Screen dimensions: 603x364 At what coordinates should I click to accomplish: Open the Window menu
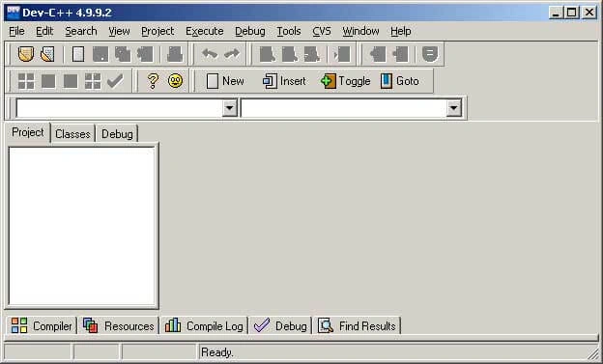click(360, 31)
